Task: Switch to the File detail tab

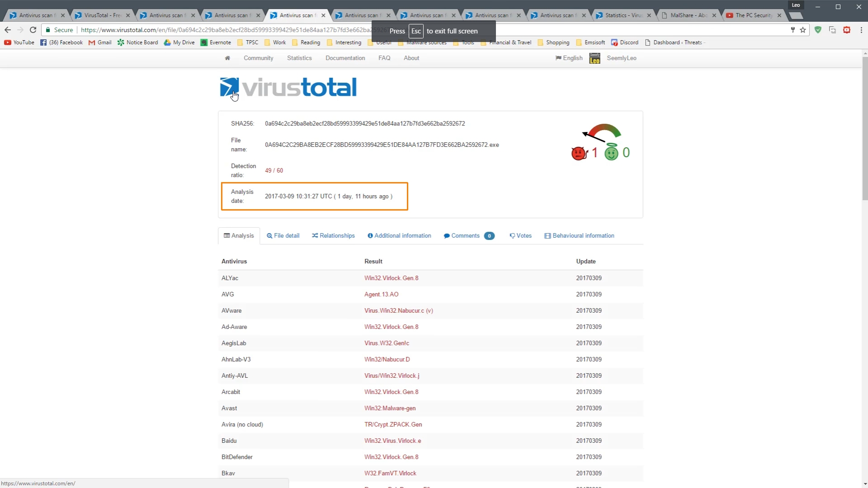Action: [x=283, y=236]
